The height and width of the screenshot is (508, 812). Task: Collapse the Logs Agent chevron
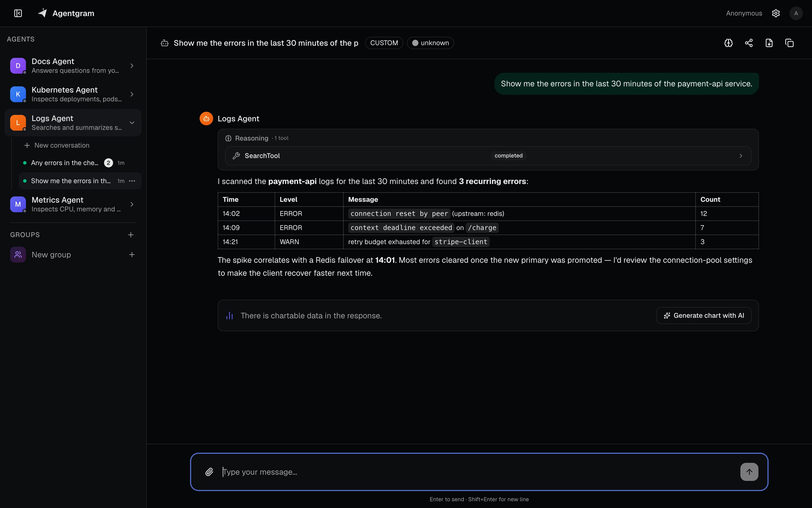[132, 123]
